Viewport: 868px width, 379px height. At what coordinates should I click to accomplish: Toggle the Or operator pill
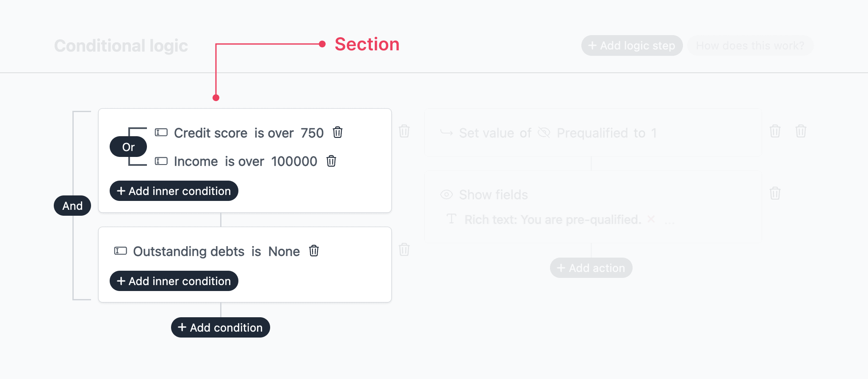pos(128,147)
